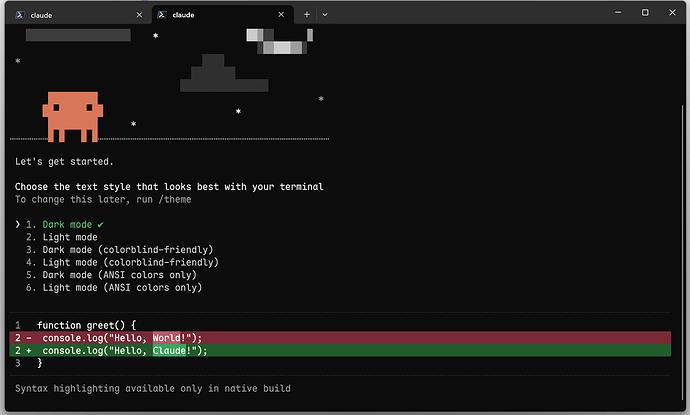Close the terminal window

tap(672, 12)
